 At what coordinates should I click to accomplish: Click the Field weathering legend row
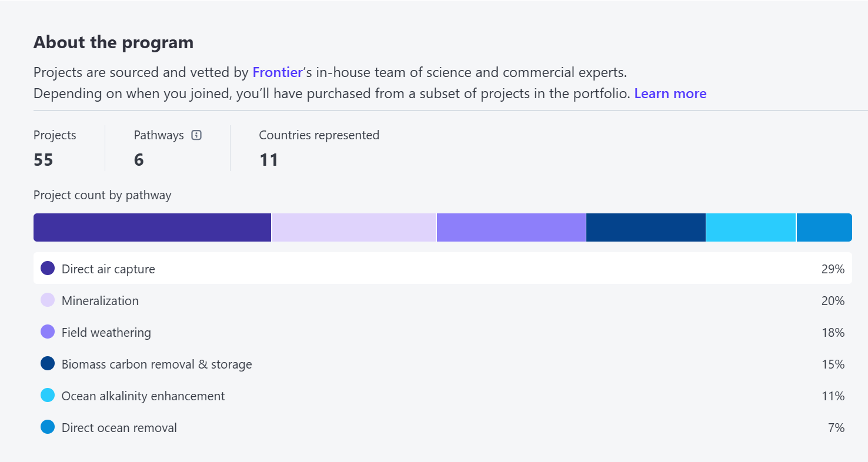443,332
